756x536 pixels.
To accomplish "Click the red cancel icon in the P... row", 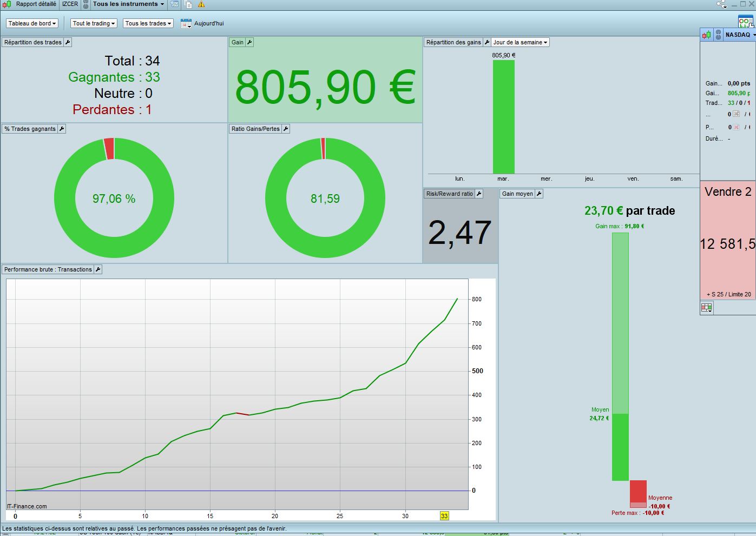I will tap(736, 127).
